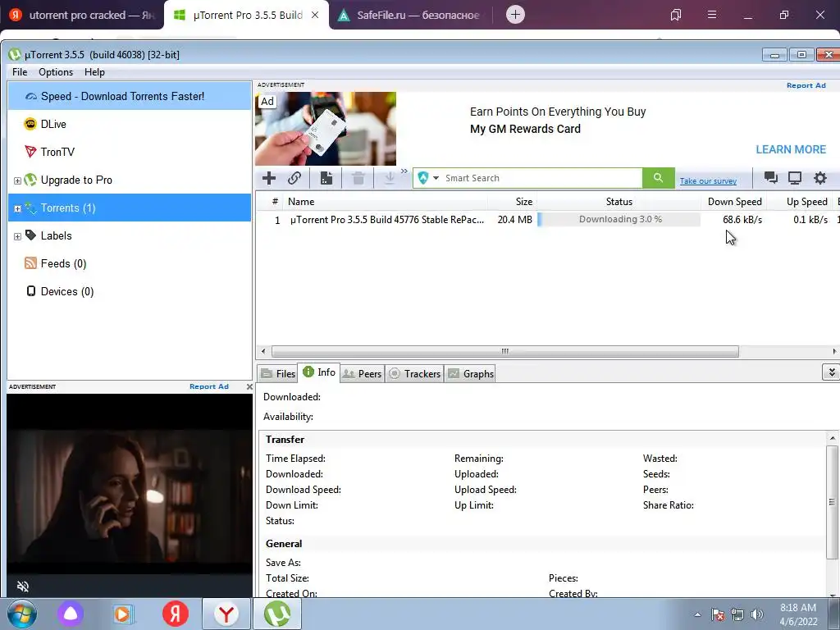Remove torrent trash can icon
This screenshot has height=630, width=840.
(x=358, y=178)
